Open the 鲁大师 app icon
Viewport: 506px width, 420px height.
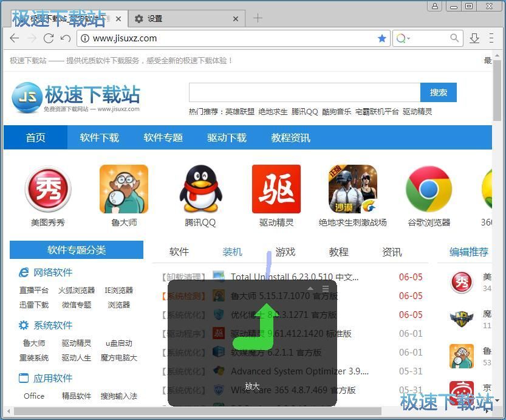pos(124,189)
